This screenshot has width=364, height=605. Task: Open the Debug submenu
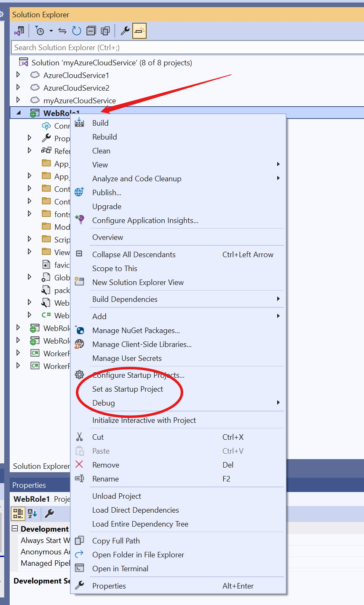pos(104,403)
